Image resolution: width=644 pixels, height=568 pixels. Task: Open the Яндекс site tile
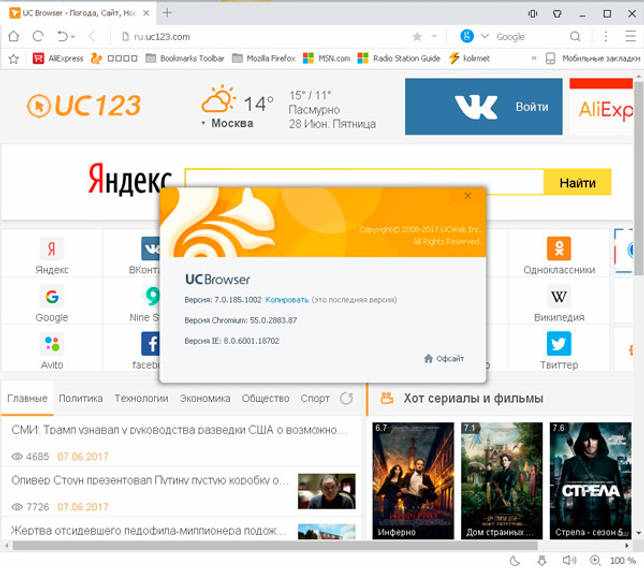(x=52, y=255)
